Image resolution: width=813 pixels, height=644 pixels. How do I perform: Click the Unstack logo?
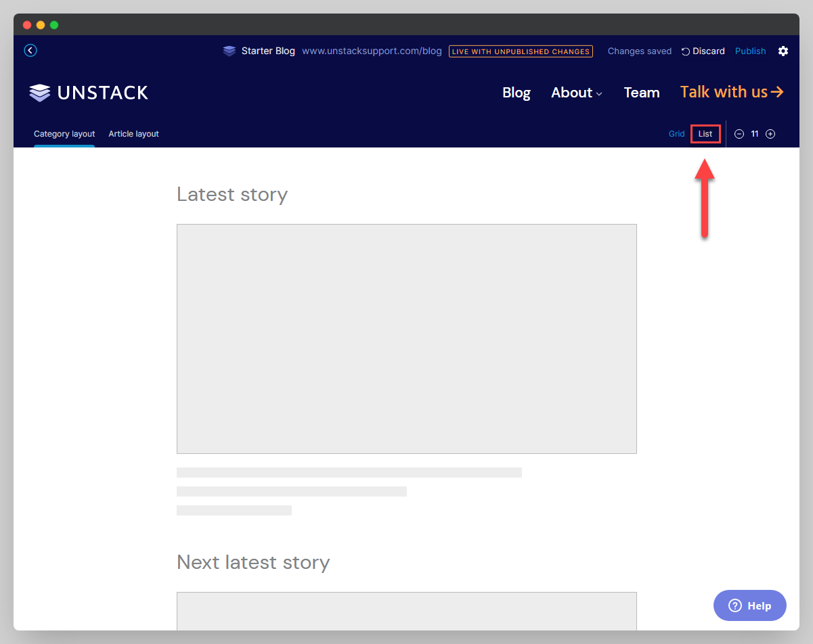tap(89, 93)
